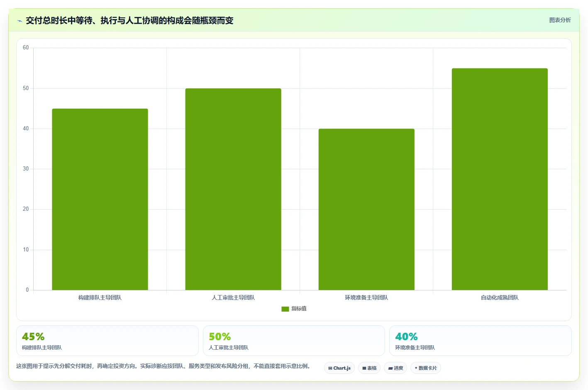The width and height of the screenshot is (588, 390).
Task: Toggle the 指标值 legend swatch
Action: pyautogui.click(x=285, y=309)
